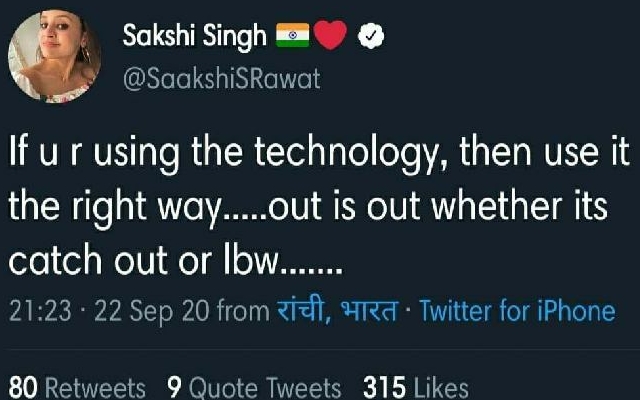The width and height of the screenshot is (640, 400).
Task: Click the word whether in the tweet
Action: tap(496, 206)
